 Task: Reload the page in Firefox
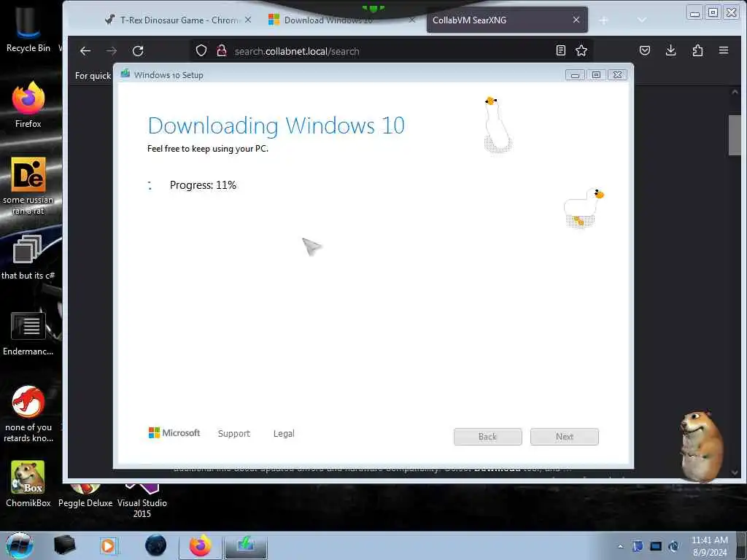point(138,51)
